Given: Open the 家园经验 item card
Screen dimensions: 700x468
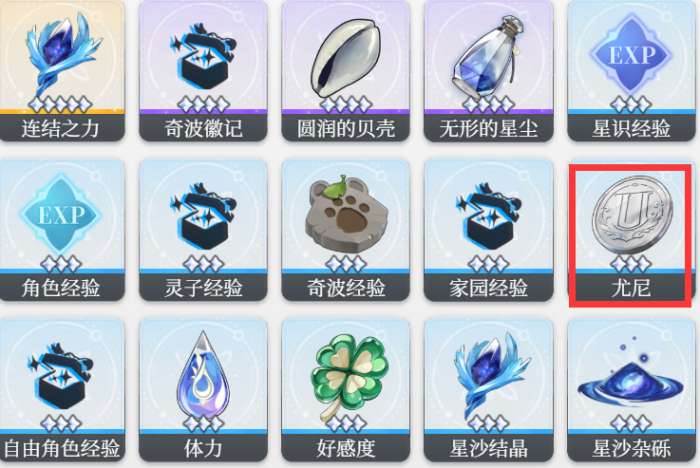Looking at the screenshot, I should pos(489,230).
